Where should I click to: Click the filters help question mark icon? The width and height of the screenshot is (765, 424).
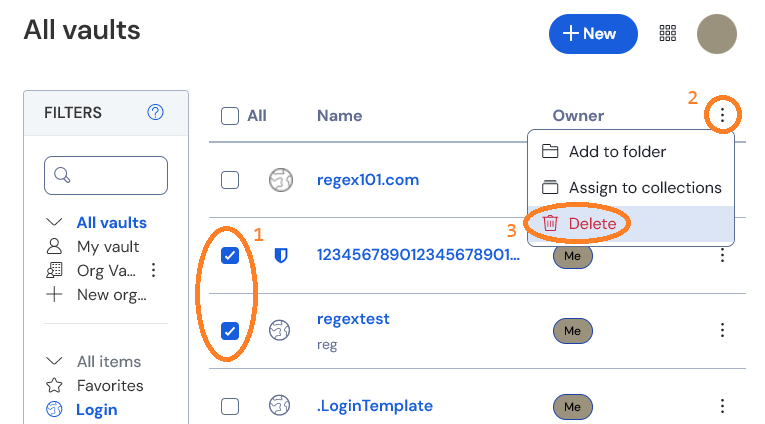155,112
